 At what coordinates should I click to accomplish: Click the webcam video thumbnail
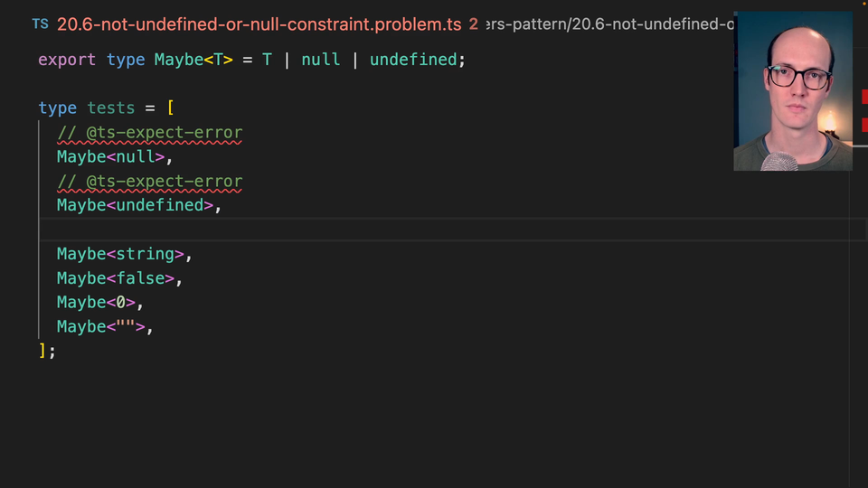tap(793, 90)
